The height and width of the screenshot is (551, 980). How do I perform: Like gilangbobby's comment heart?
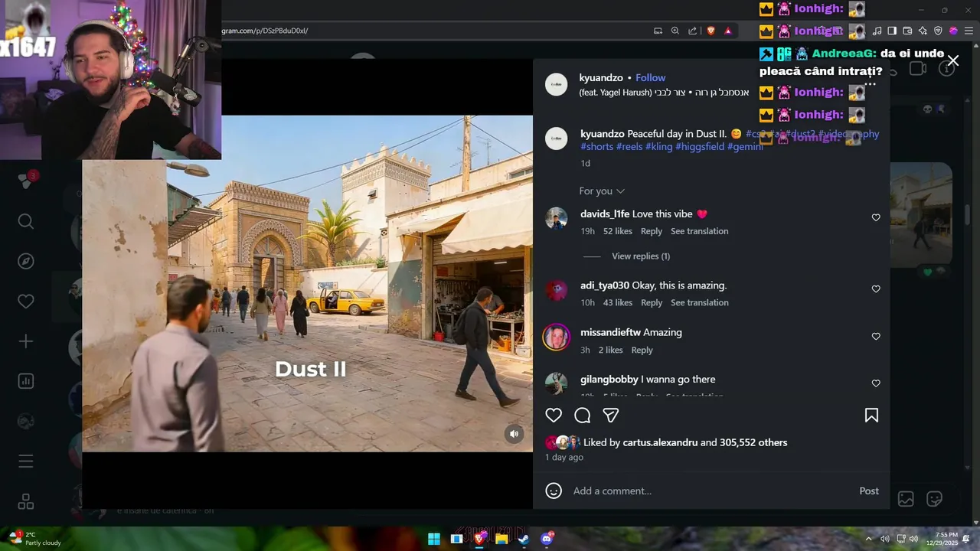(x=876, y=383)
